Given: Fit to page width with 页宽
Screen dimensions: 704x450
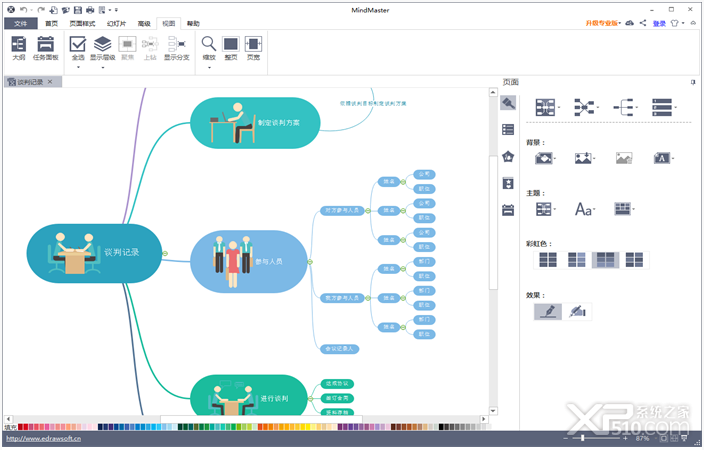Looking at the screenshot, I should 253,44.
